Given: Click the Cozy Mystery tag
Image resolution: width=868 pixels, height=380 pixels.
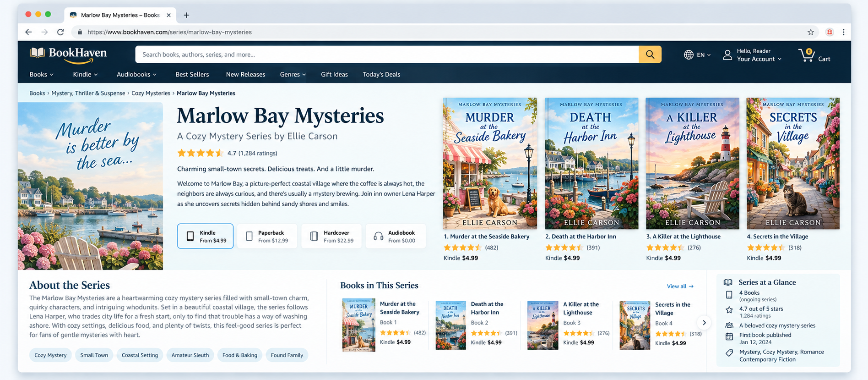Looking at the screenshot, I should pos(50,355).
